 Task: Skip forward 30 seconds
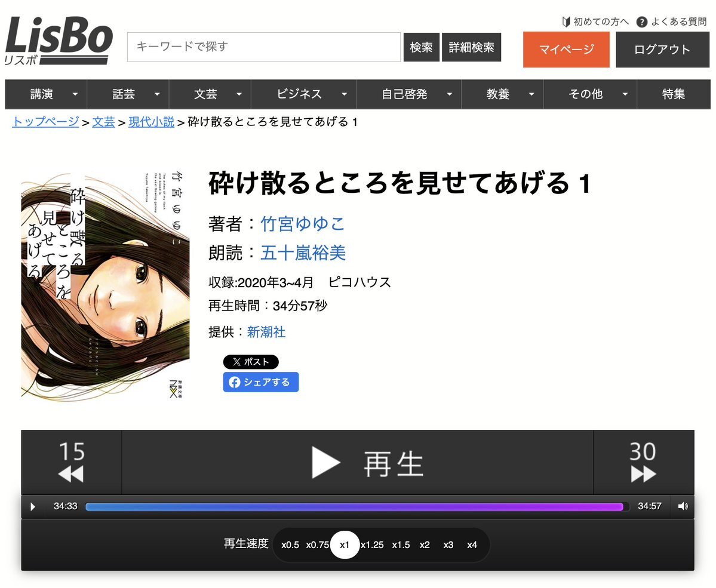coord(643,462)
